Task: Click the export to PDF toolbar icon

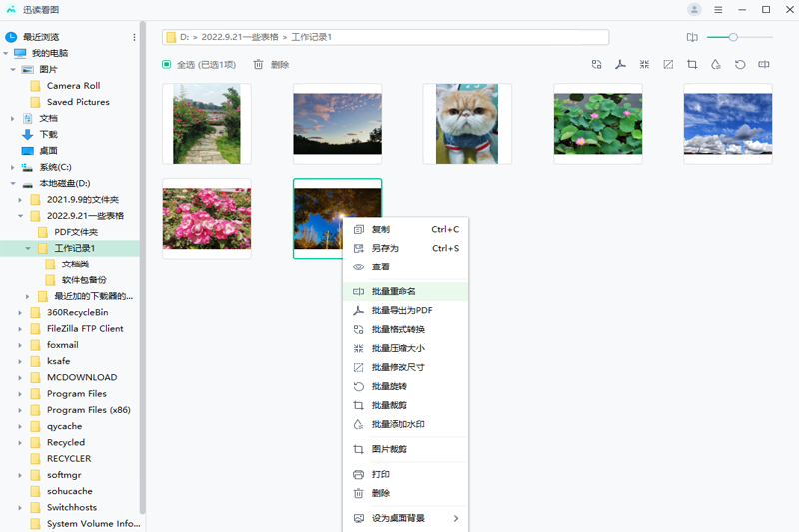Action: click(x=620, y=65)
